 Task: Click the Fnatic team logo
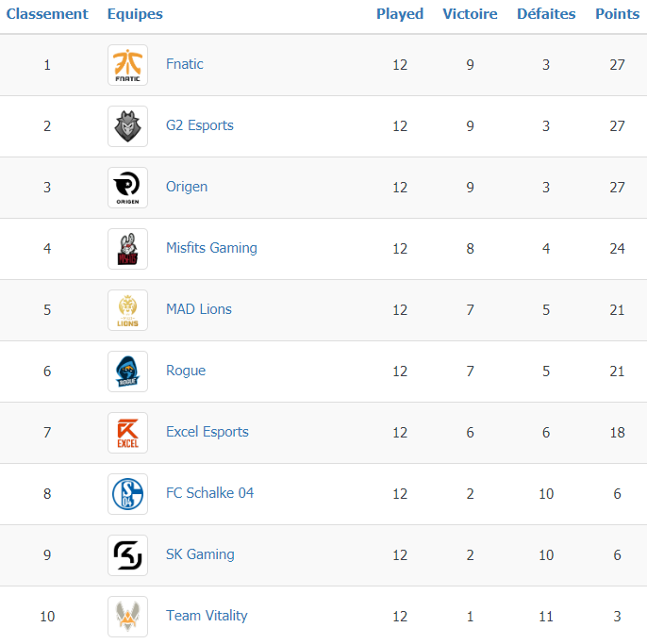[x=127, y=65]
